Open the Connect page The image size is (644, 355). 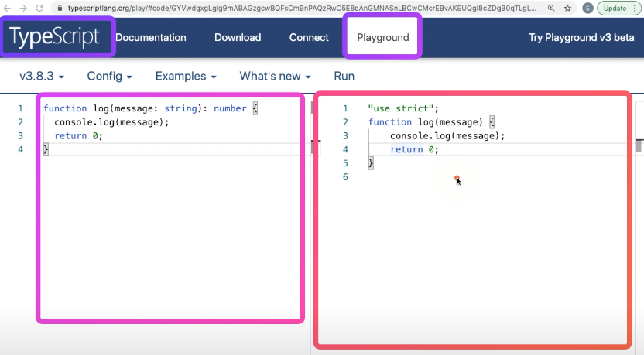(x=309, y=37)
